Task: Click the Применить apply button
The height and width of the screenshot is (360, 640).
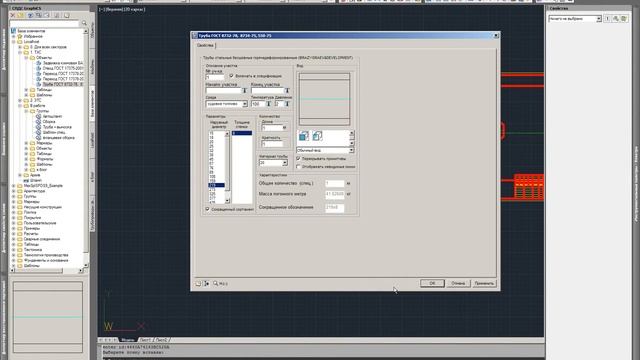Action: [x=484, y=283]
